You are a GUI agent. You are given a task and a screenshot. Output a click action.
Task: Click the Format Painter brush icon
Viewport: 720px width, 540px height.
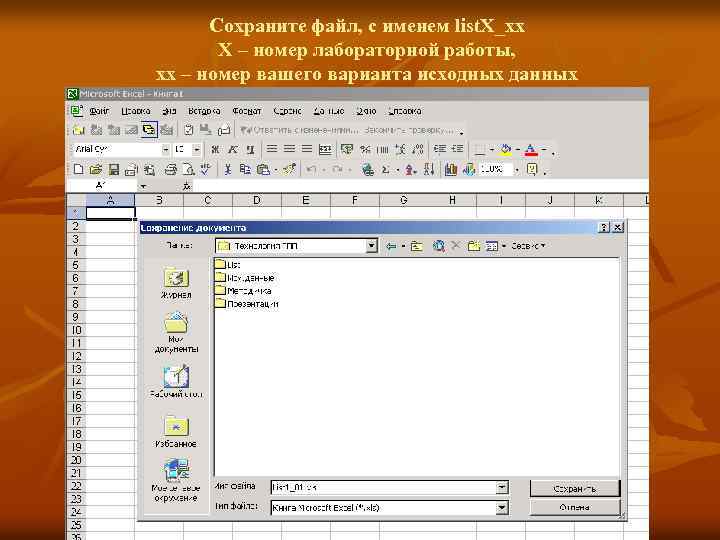click(x=289, y=169)
